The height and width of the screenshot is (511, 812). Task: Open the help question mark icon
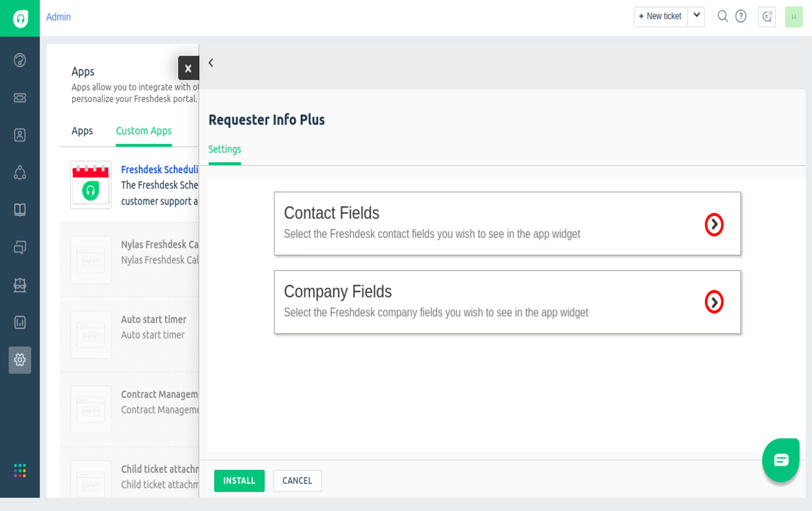pos(741,16)
